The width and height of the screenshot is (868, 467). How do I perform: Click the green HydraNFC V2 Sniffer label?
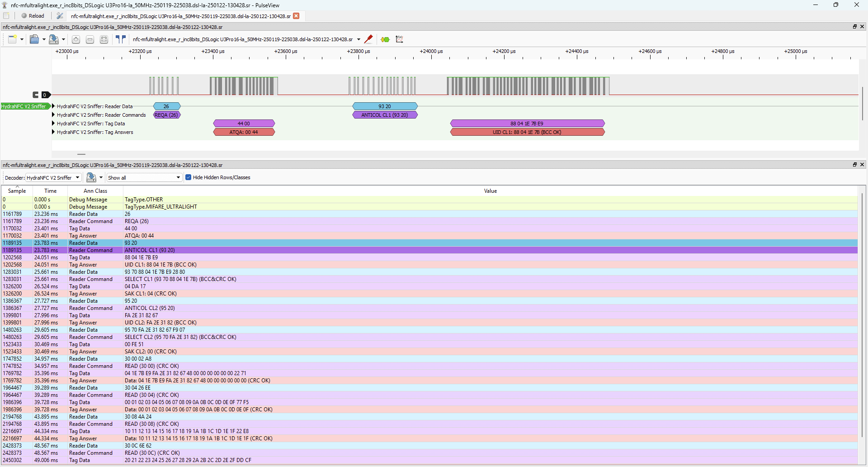coord(24,106)
